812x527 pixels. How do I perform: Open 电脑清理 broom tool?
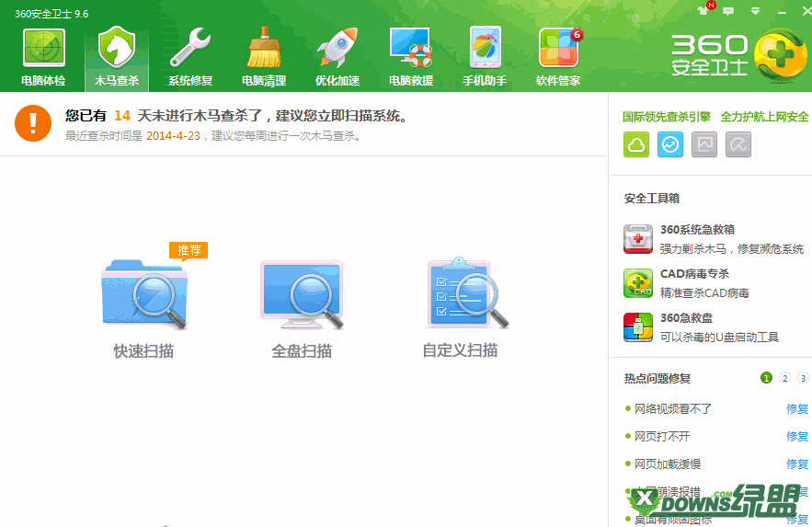point(264,57)
